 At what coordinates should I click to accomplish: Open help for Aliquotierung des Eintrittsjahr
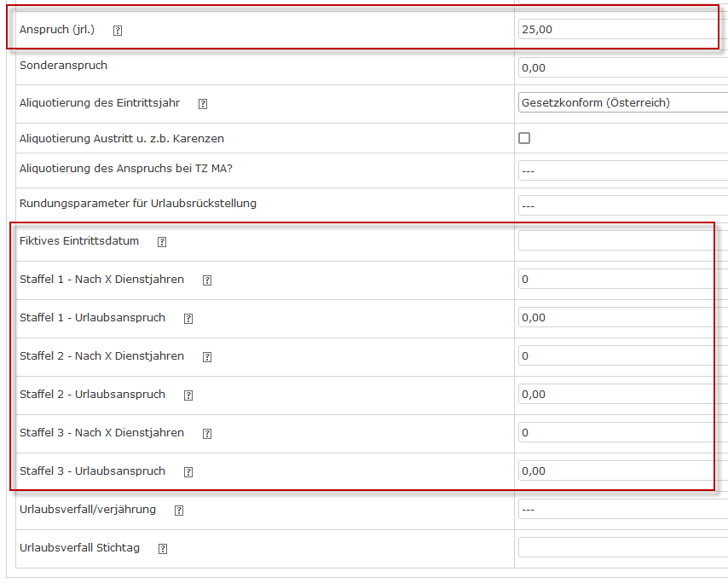point(203,104)
